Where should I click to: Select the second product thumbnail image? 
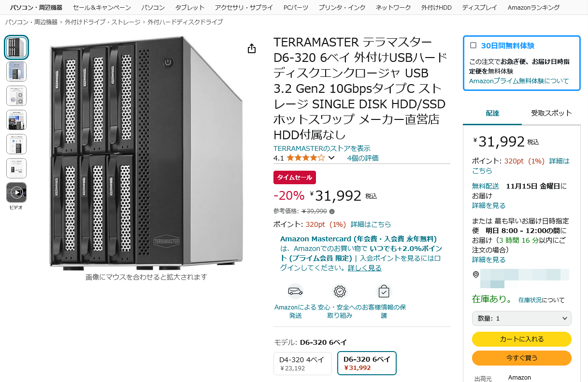coord(16,72)
